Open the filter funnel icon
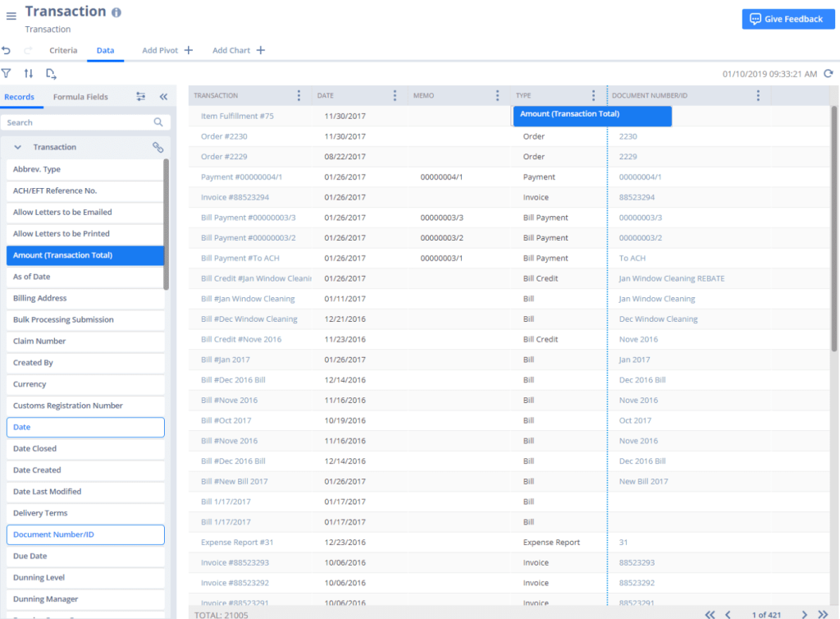 pos(7,73)
